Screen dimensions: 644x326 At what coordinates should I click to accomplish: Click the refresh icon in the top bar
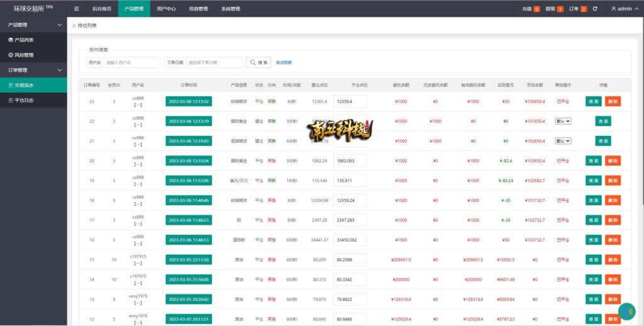pyautogui.click(x=595, y=9)
